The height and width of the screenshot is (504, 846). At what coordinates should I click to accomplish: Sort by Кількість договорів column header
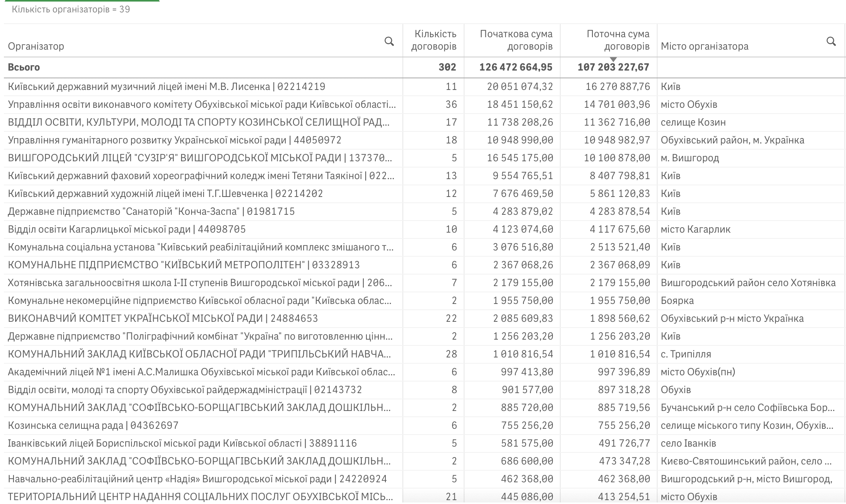434,40
